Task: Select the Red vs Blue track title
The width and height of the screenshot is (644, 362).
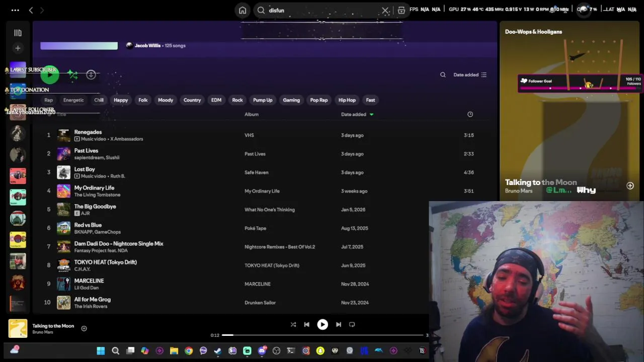Action: [x=88, y=225]
